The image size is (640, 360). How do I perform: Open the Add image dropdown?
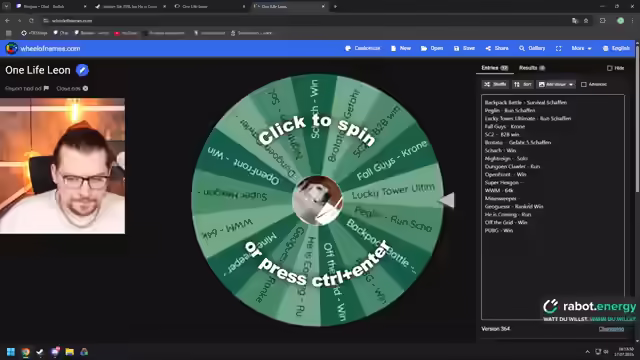point(556,84)
